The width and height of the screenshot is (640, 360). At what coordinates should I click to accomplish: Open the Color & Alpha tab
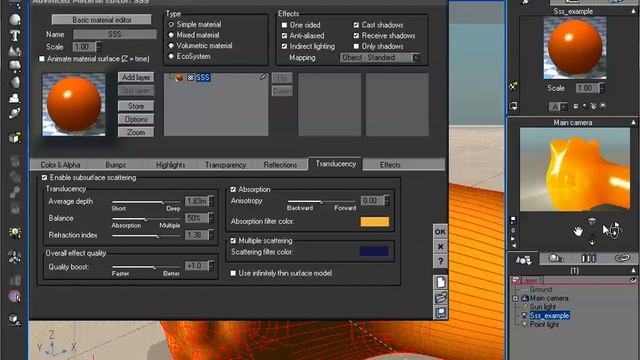click(60, 165)
